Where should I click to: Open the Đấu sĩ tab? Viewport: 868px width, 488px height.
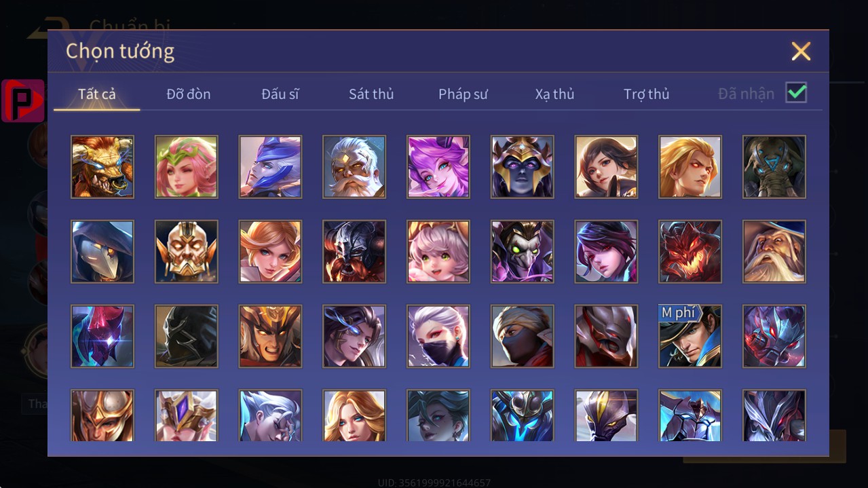[280, 94]
